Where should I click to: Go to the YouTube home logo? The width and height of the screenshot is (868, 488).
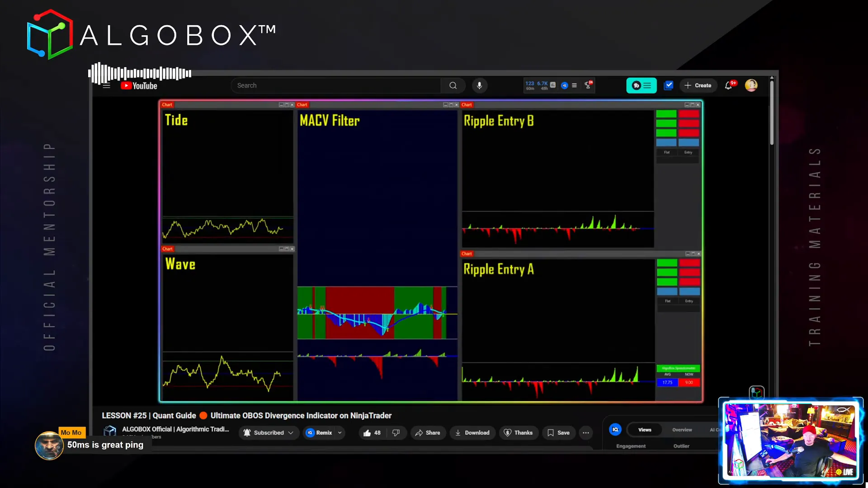139,86
